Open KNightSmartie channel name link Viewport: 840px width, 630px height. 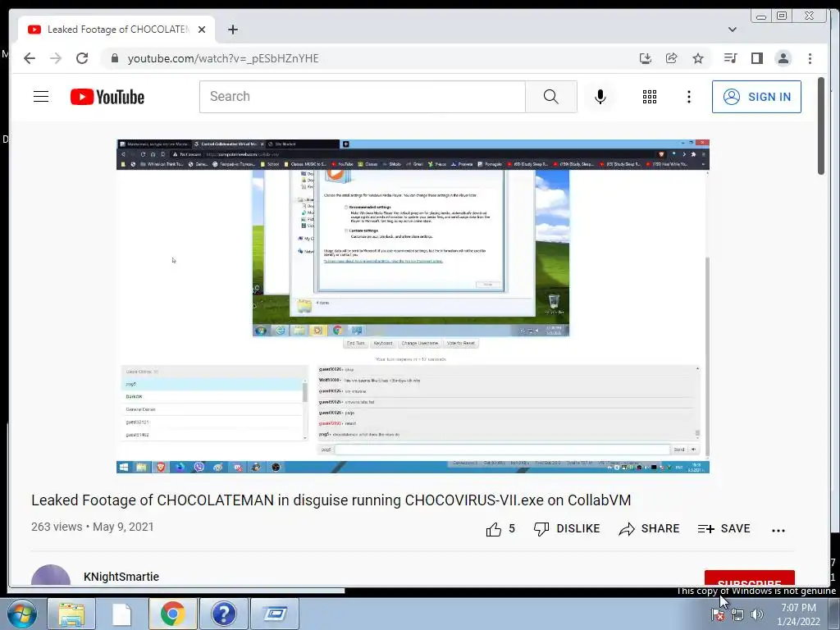coord(121,577)
